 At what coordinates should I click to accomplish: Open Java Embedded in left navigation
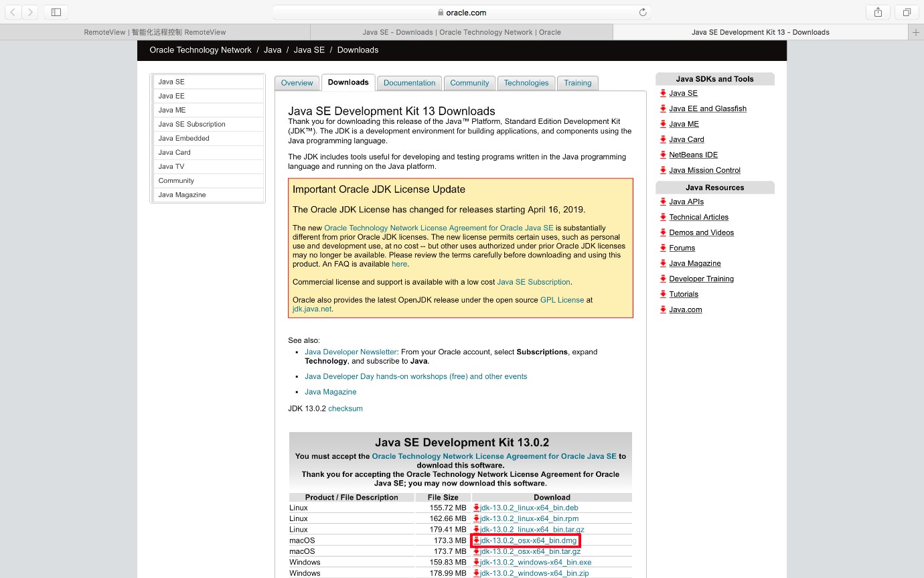coord(209,138)
